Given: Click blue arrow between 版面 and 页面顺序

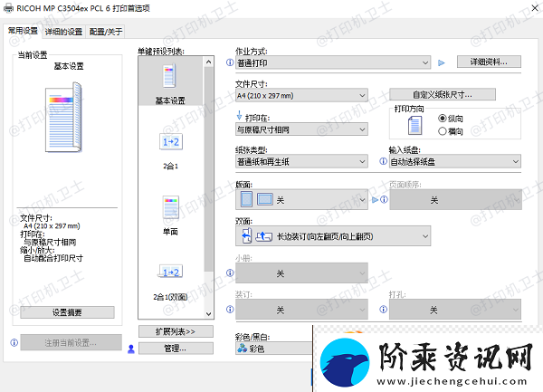Looking at the screenshot, I should (375, 200).
